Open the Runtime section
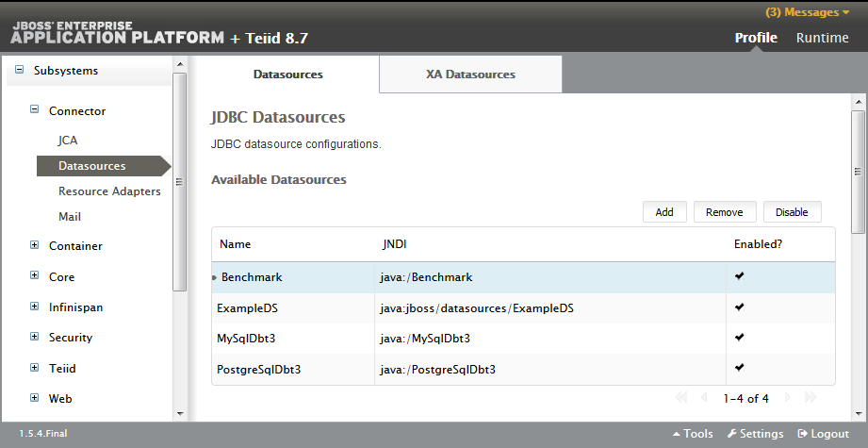Screen dimensions: 868x448 822,38
